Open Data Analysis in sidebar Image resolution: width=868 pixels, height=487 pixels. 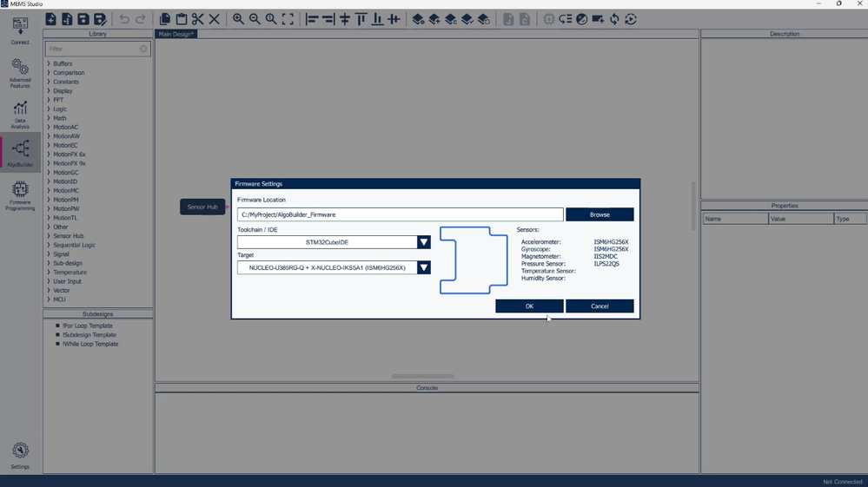(20, 115)
